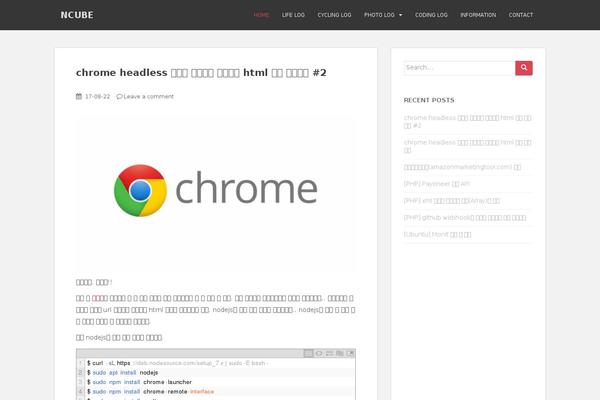Open recent post chrome headless #2
The width and height of the screenshot is (600, 400).
[468, 121]
